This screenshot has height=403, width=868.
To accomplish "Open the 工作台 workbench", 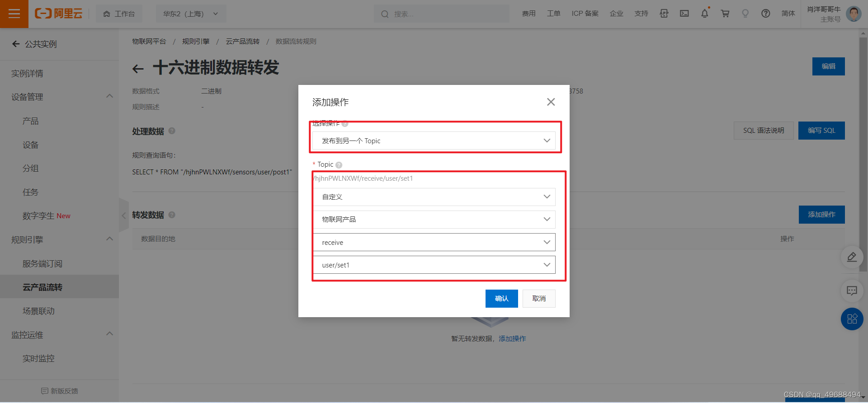I will pos(119,14).
